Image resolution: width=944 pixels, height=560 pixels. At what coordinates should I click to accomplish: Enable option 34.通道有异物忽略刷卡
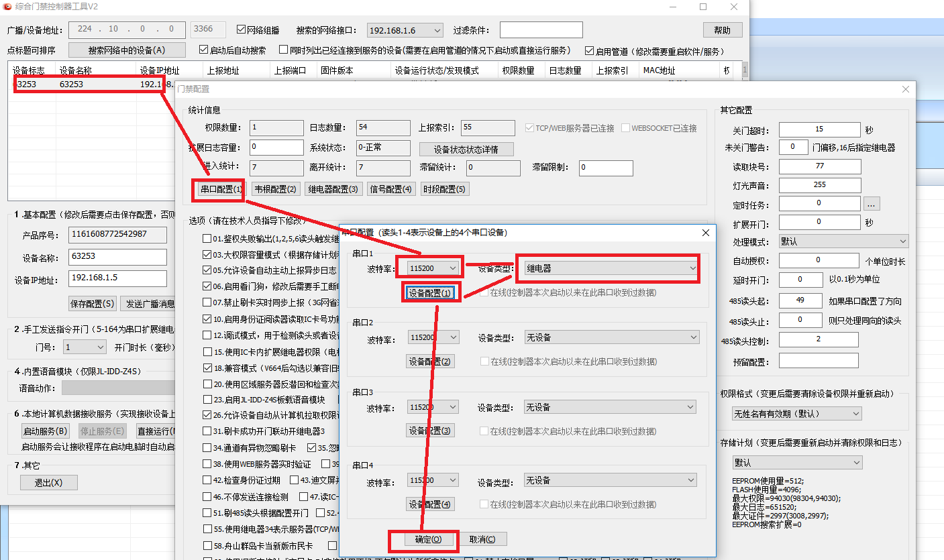pos(207,447)
